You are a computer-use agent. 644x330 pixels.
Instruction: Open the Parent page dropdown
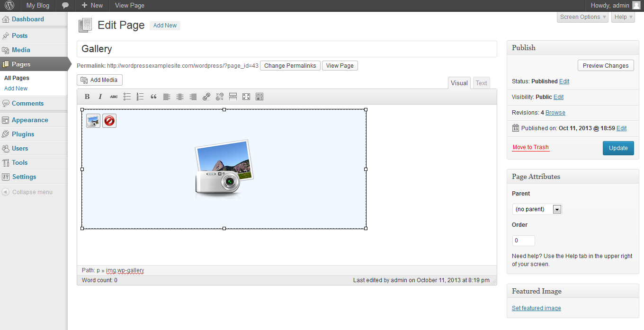click(x=537, y=209)
